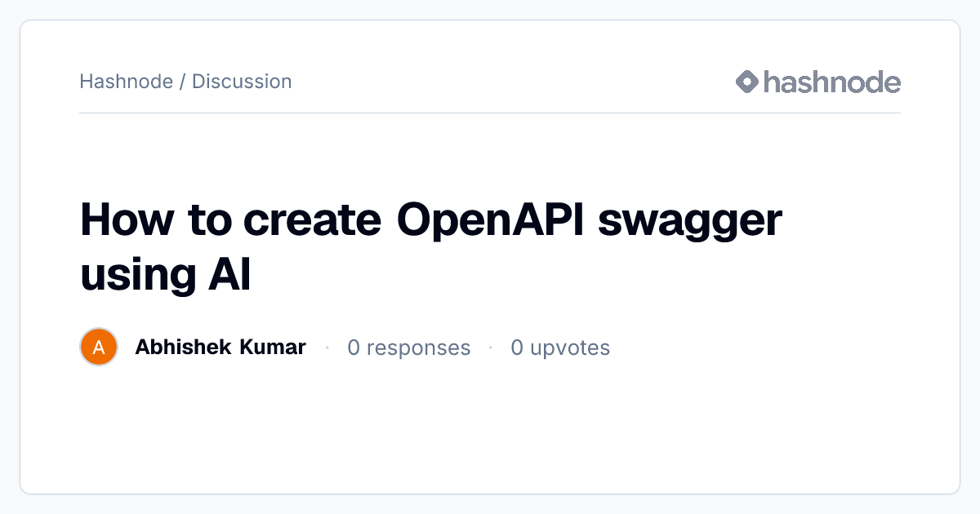Open author Abhishek Kumar's name
Screen dimensions: 980x514
click(x=220, y=348)
